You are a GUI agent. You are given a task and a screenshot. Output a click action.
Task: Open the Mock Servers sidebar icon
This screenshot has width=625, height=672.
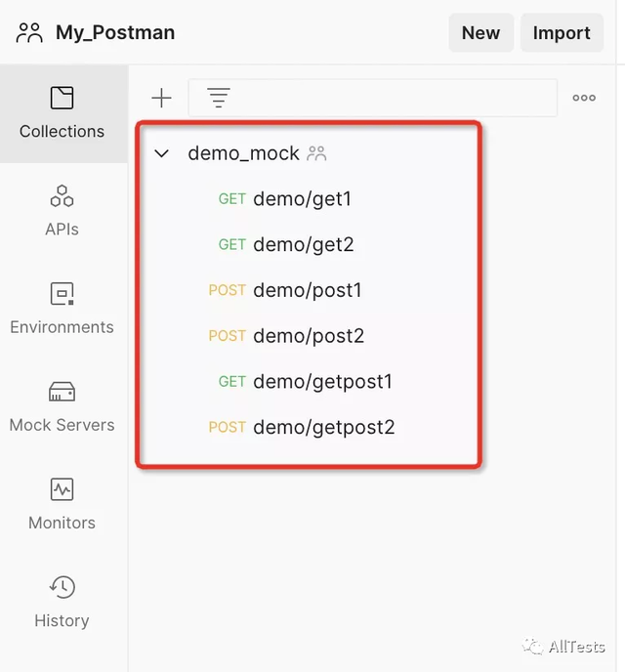coord(62,392)
